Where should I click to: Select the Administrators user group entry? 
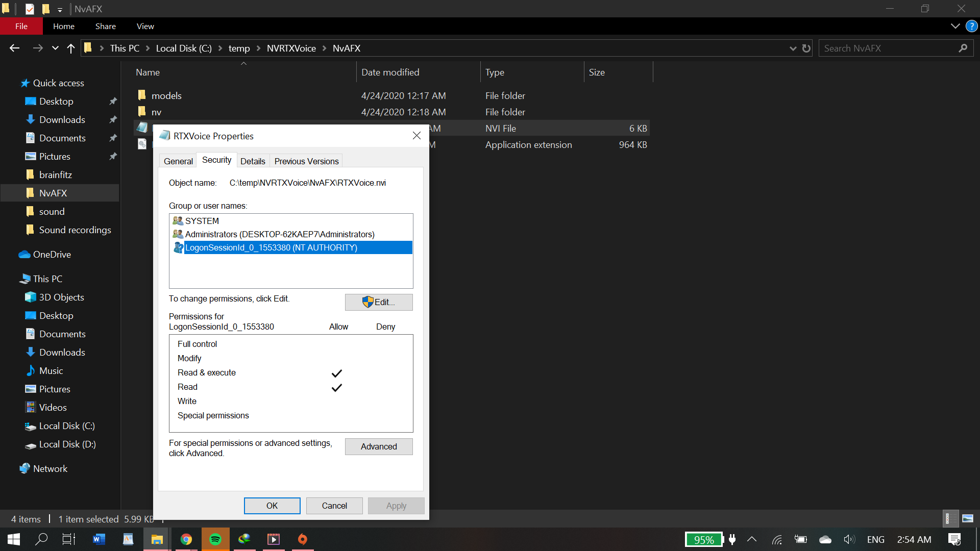point(291,234)
